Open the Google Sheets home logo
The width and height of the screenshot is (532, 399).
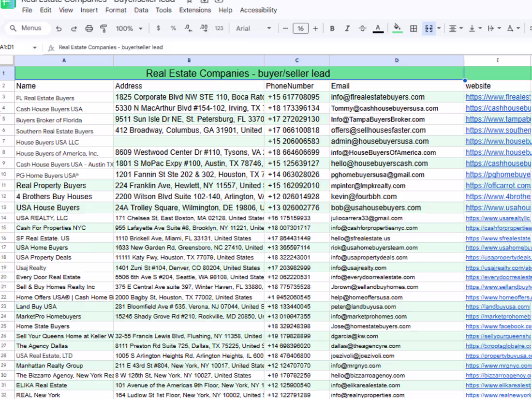pyautogui.click(x=8, y=3)
